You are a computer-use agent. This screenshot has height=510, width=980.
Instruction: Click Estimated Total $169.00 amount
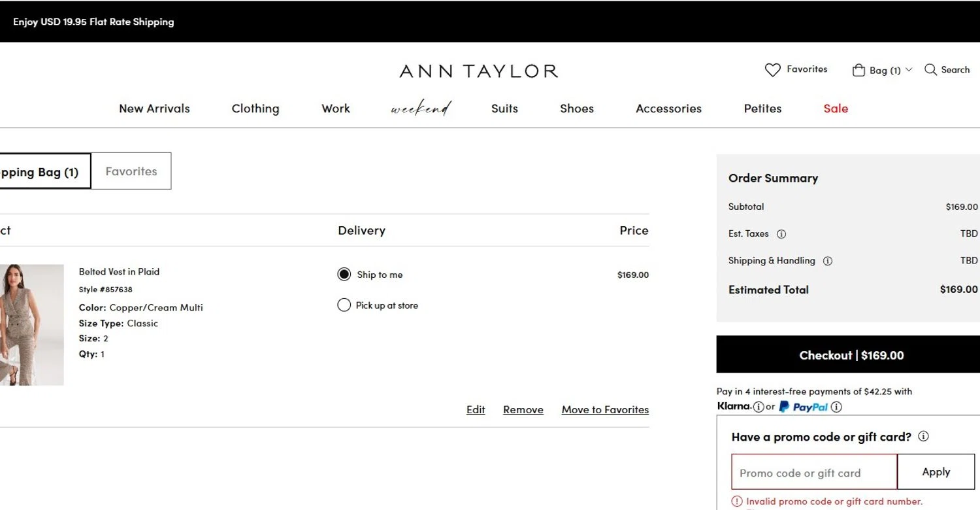(x=958, y=290)
